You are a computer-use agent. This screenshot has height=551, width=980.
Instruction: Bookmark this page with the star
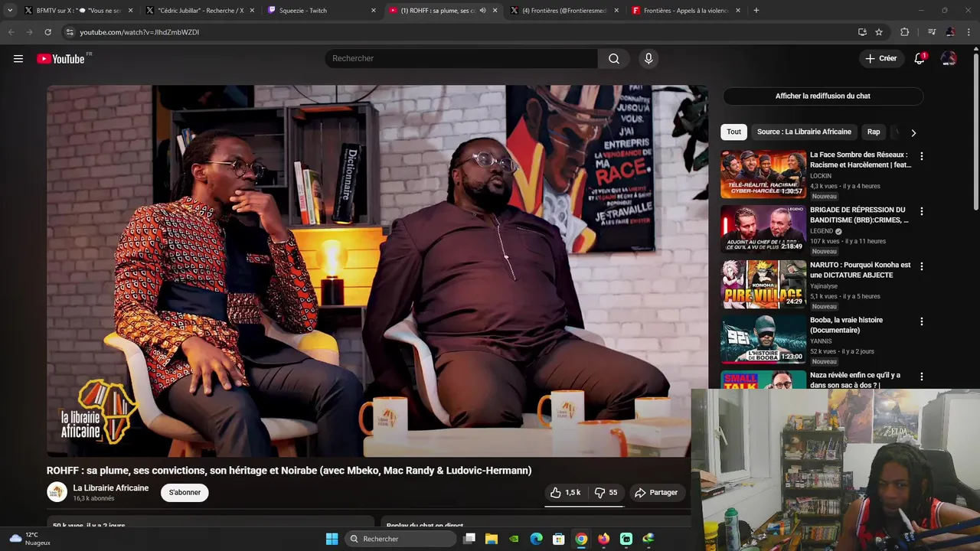tap(879, 32)
